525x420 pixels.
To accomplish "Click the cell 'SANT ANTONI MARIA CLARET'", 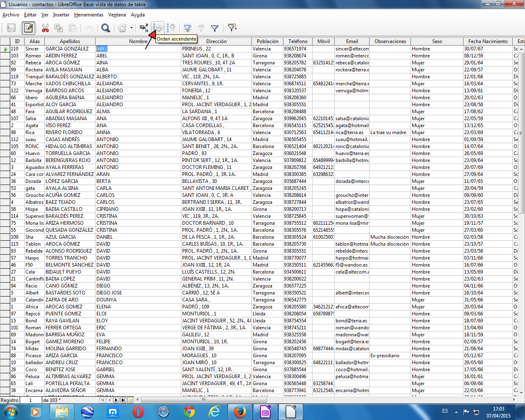I will 216,188.
